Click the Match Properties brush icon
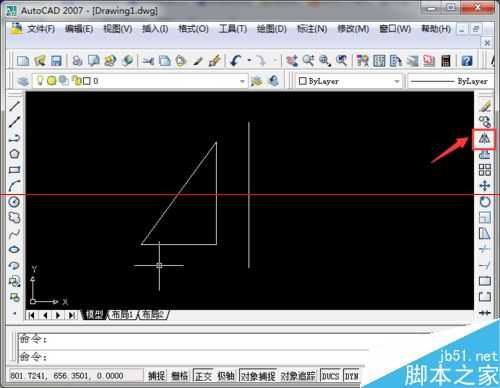The height and width of the screenshot is (388, 500). (x=214, y=61)
